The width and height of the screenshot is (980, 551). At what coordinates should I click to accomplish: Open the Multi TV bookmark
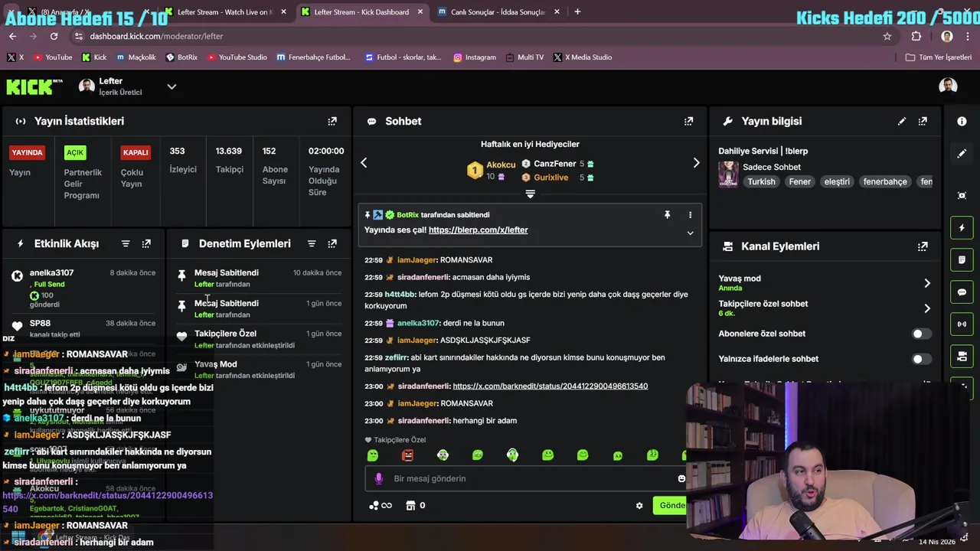pos(524,57)
